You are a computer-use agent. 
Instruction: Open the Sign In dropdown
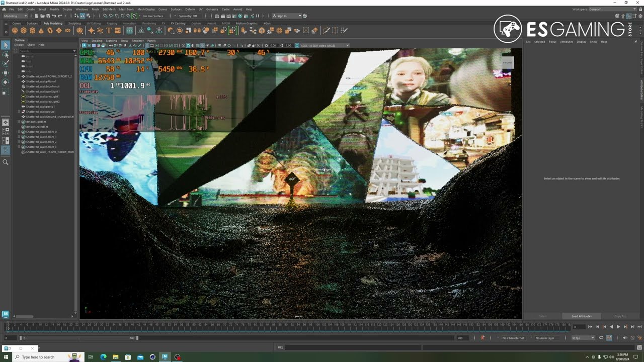click(x=287, y=16)
